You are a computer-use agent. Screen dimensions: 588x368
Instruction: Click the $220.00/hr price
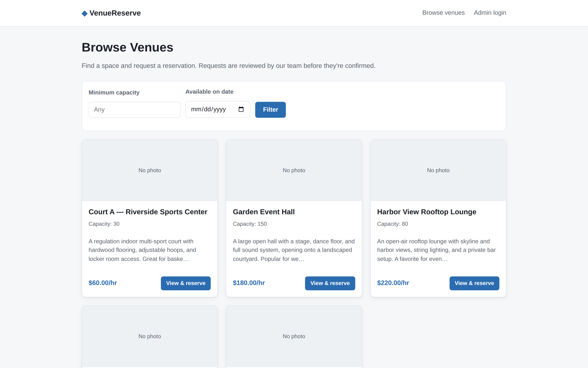[393, 283]
